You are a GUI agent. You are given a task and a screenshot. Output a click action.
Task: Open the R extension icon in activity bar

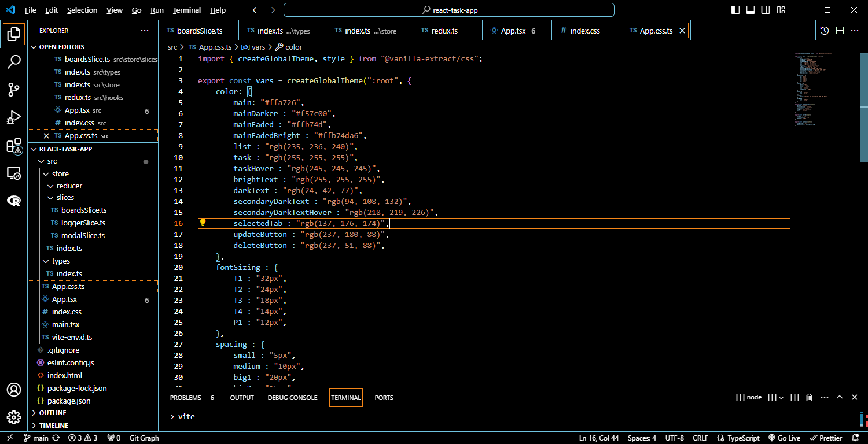pos(14,201)
